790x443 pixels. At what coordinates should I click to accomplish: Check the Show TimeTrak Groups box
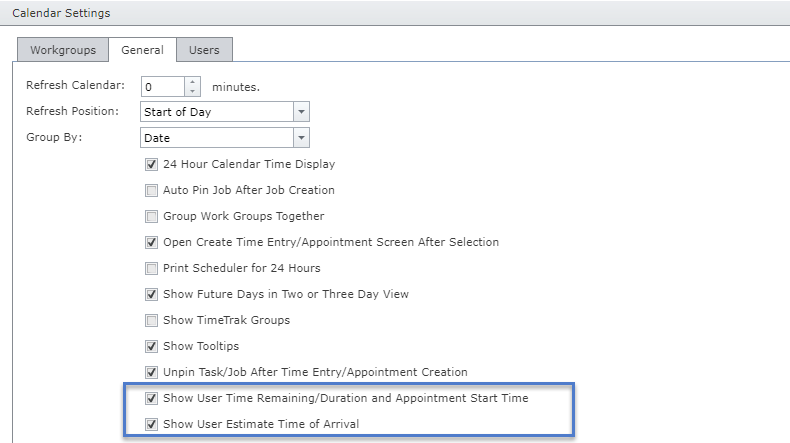point(152,320)
